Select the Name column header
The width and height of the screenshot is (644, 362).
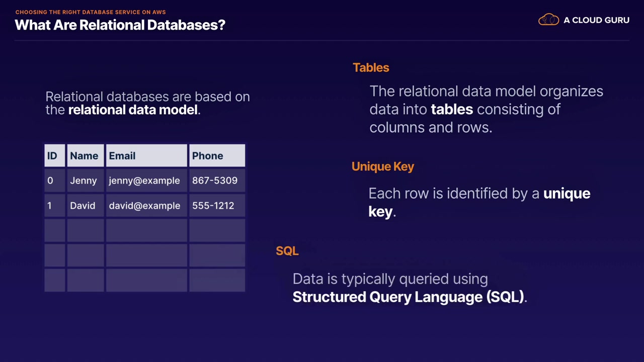[x=85, y=156]
